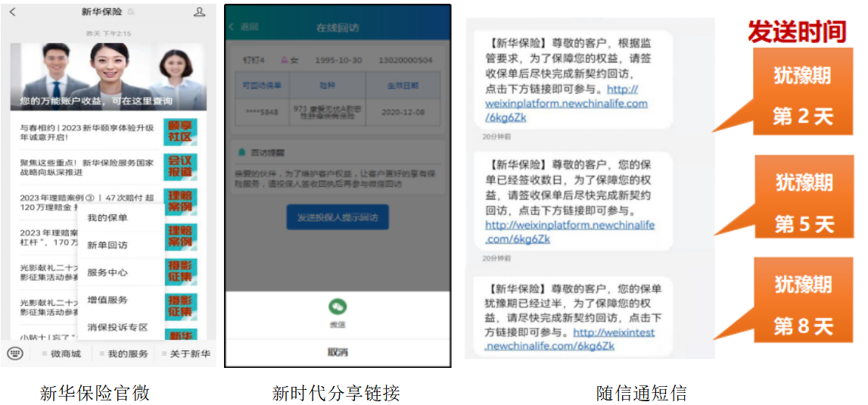Tap 取消 on the share sheet
868x405 pixels.
pyautogui.click(x=337, y=352)
